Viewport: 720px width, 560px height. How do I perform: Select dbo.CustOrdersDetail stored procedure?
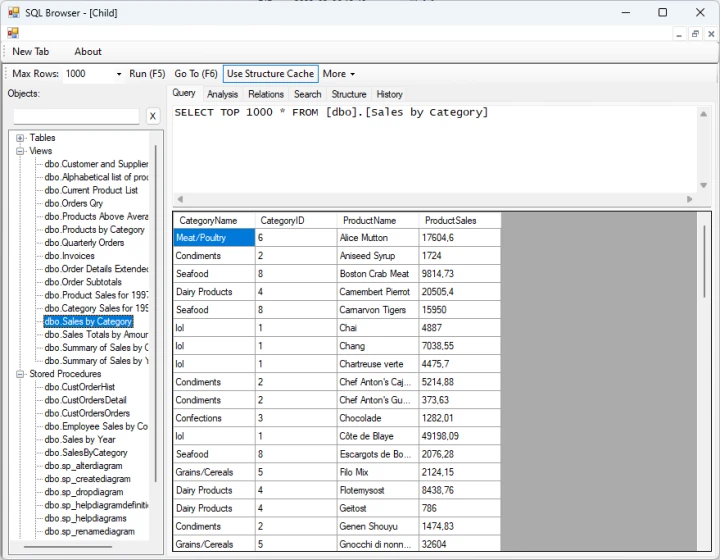(x=85, y=400)
